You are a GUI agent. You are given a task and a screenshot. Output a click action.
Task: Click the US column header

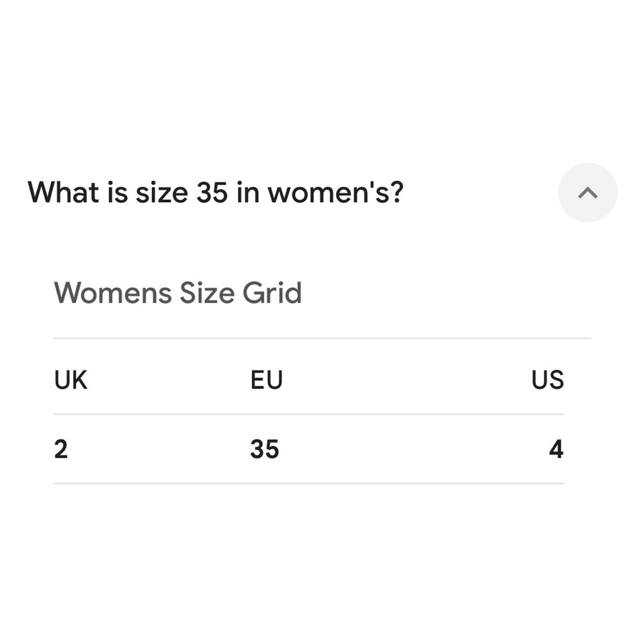(547, 379)
